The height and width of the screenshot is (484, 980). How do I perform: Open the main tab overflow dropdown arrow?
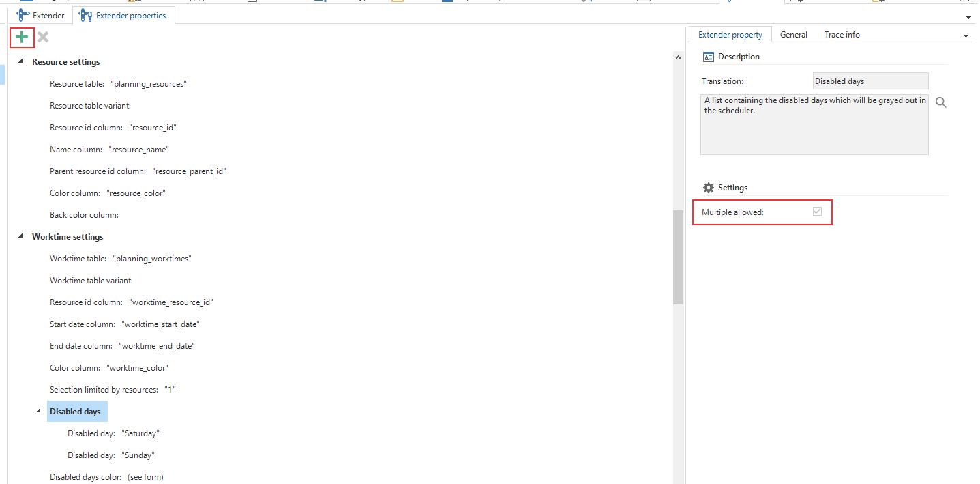click(x=969, y=17)
